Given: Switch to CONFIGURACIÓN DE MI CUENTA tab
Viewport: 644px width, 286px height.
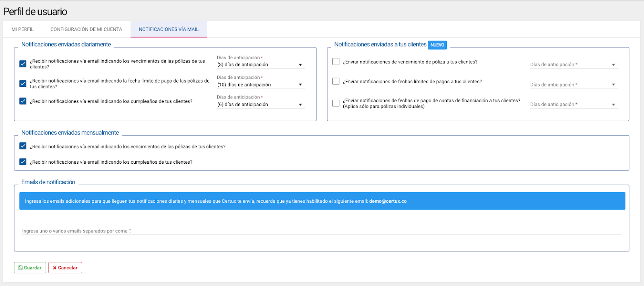Looking at the screenshot, I should (86, 29).
